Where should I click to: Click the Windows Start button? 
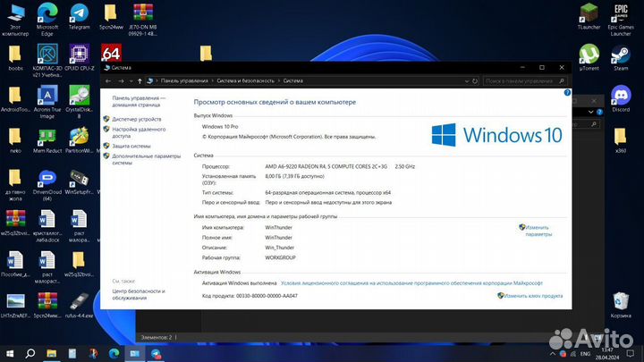click(10, 353)
